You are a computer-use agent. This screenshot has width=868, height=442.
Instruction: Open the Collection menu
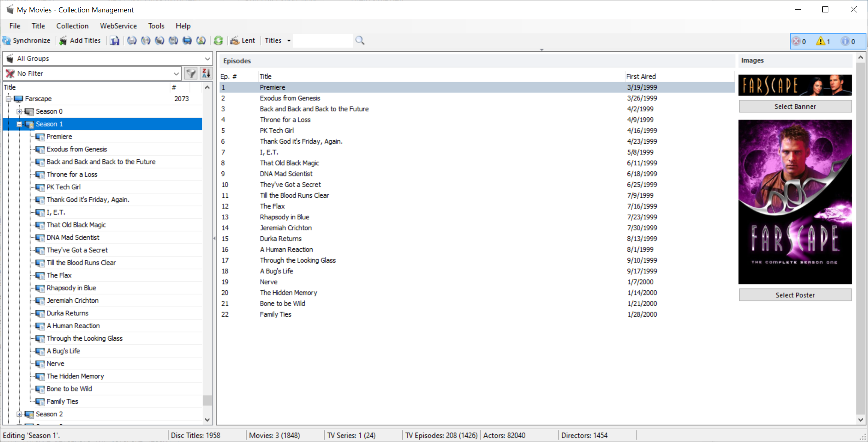click(x=72, y=26)
